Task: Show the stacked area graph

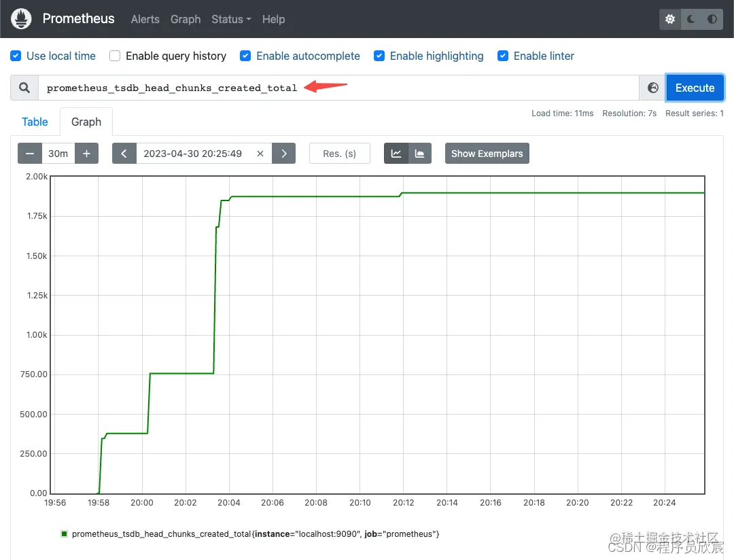Action: pyautogui.click(x=420, y=154)
